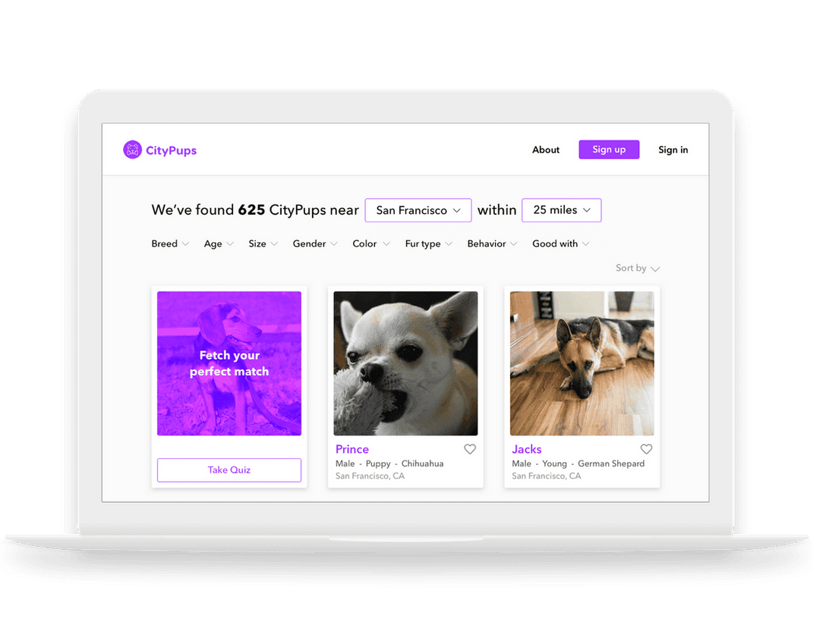
Task: Go to the About page
Action: pyautogui.click(x=546, y=150)
